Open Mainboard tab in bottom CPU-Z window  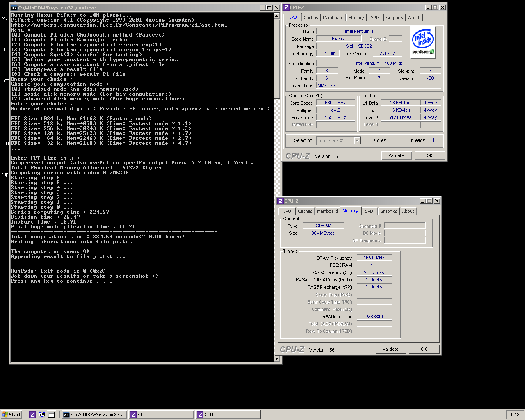(327, 211)
